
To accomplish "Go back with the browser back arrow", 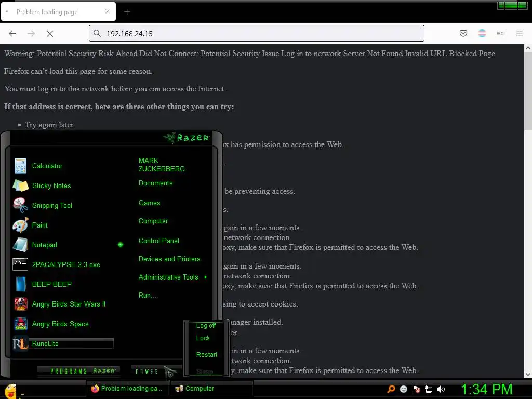I will pyautogui.click(x=12, y=34).
